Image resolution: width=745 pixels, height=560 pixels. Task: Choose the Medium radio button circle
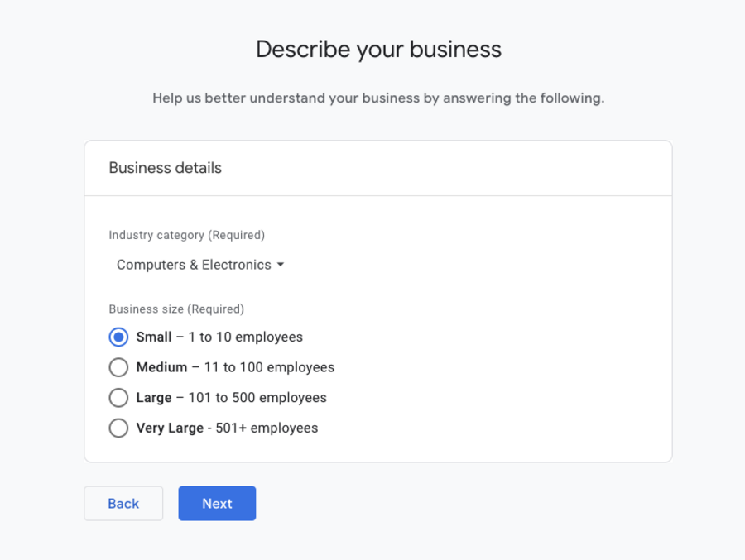(118, 367)
